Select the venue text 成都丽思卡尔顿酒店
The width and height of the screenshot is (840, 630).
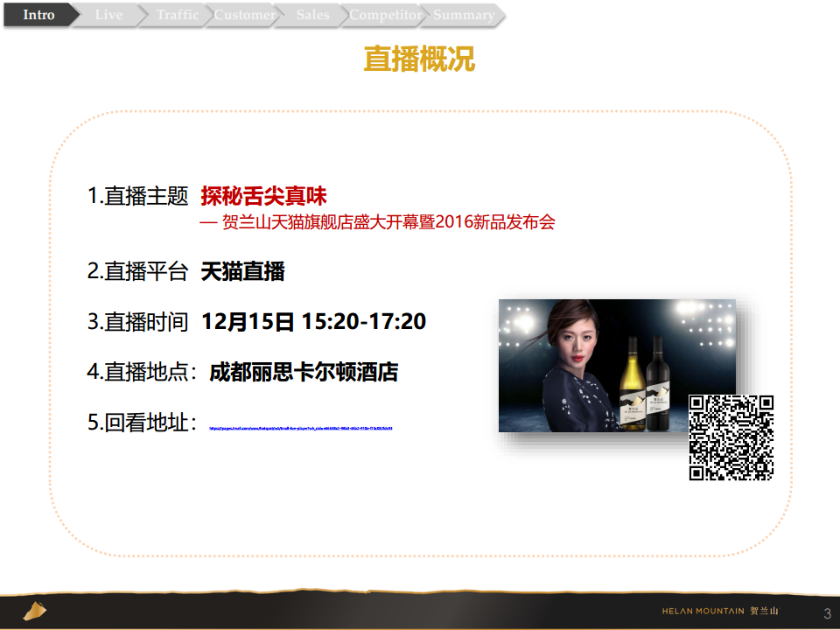click(304, 372)
